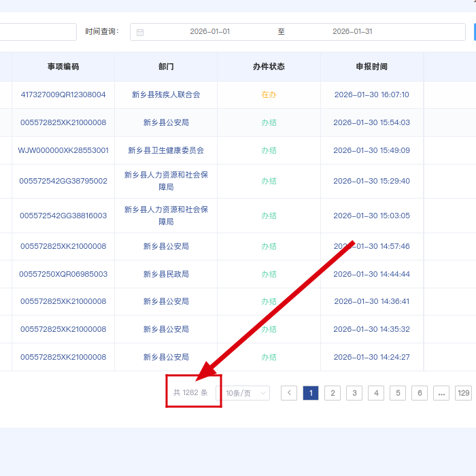Image resolution: width=476 pixels, height=476 pixels.
Task: Click time 2026-01-30 15:49:09
Action: tap(372, 150)
